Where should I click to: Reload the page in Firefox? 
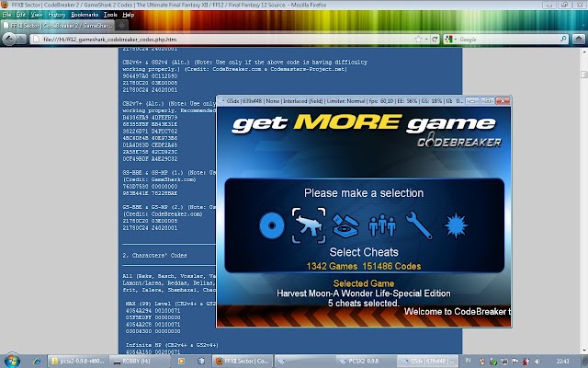[x=435, y=39]
